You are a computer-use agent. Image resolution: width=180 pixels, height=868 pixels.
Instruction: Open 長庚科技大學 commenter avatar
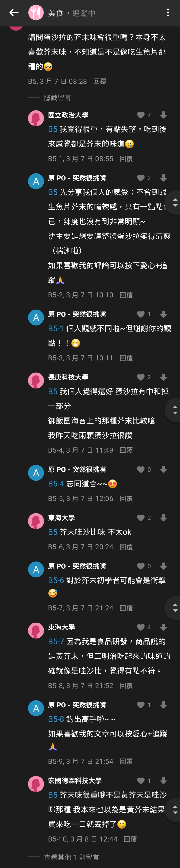[36, 380]
